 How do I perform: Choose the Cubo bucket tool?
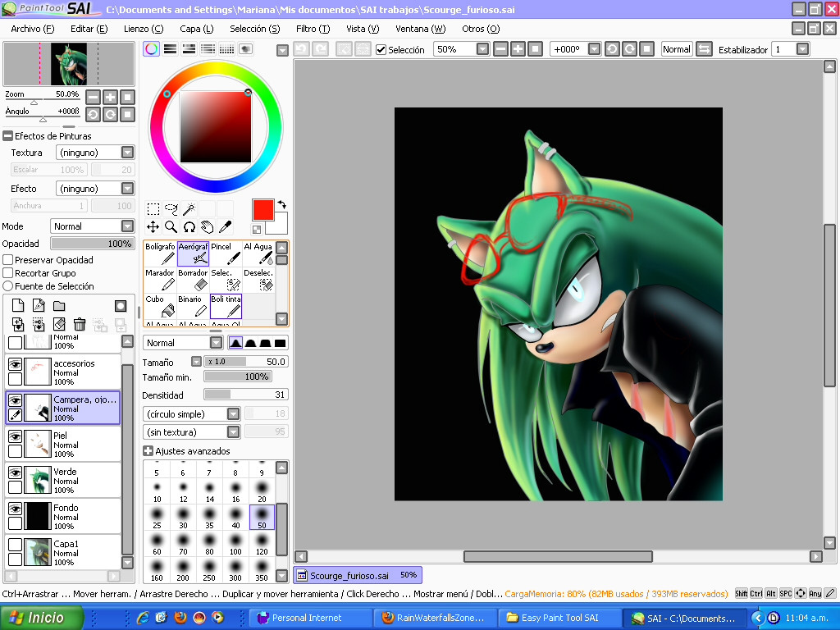pos(160,306)
